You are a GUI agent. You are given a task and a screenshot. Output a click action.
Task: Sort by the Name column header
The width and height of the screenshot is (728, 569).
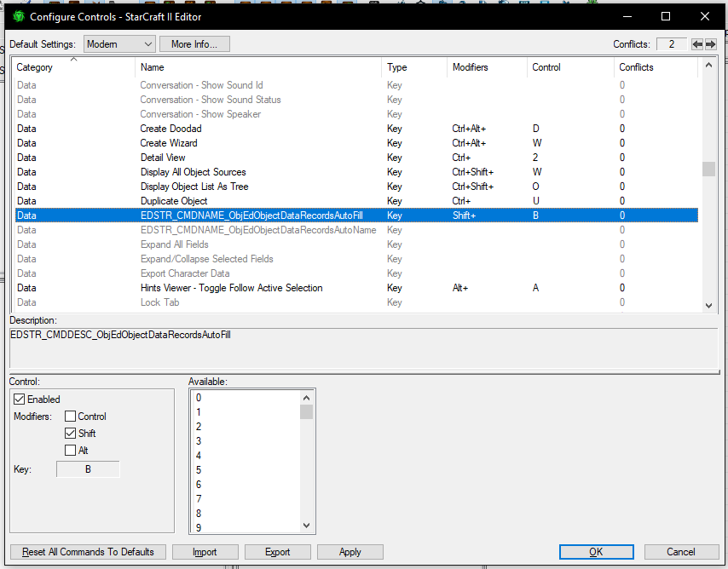[258, 67]
